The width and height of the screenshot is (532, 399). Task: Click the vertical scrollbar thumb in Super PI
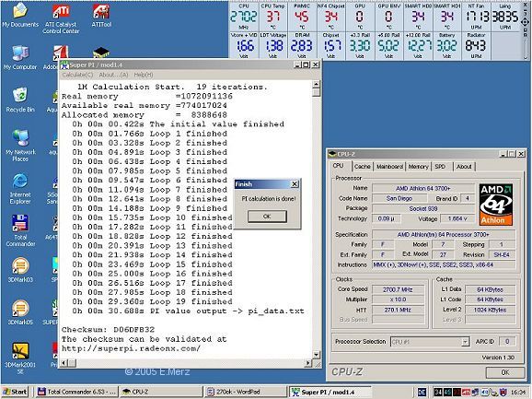(316, 93)
